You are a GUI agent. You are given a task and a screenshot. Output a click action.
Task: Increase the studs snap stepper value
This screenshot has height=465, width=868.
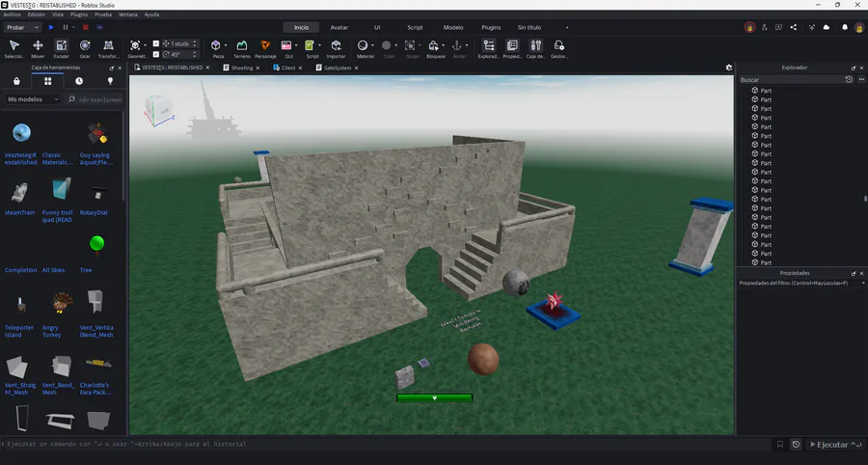(194, 41)
